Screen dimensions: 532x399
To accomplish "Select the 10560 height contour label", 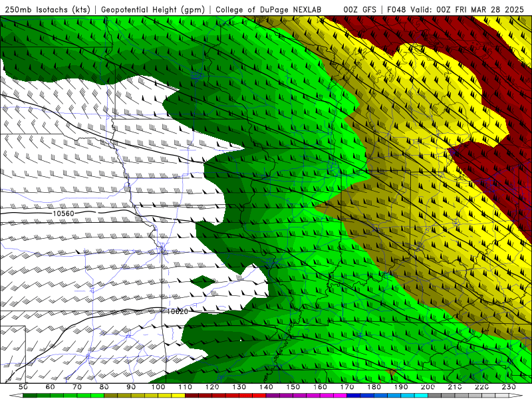I will (x=63, y=213).
